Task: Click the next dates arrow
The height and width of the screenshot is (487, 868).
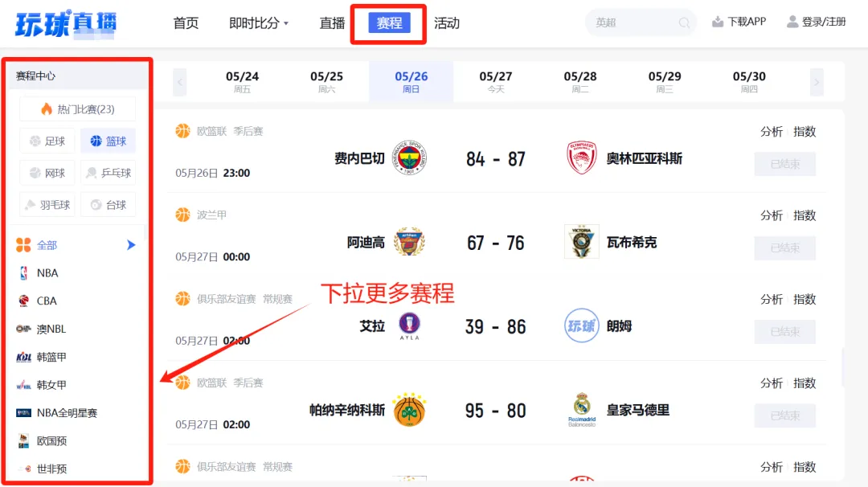Action: [x=817, y=83]
